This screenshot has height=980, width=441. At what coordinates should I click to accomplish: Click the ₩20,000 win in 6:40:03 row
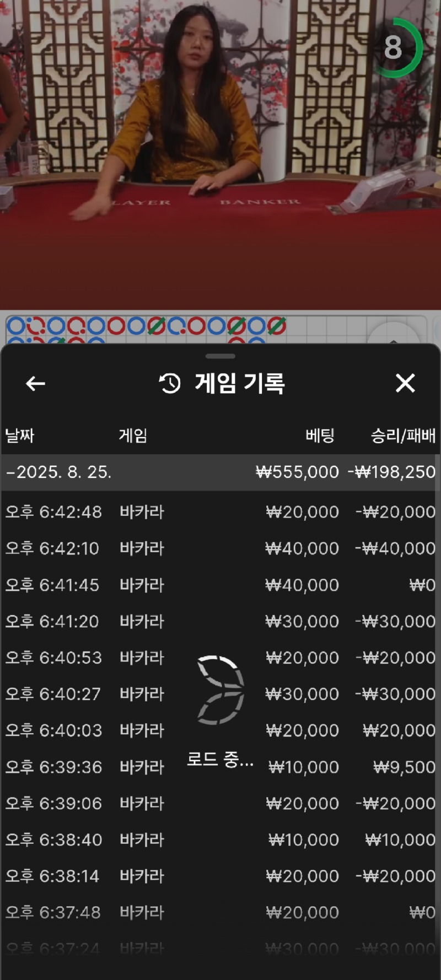[399, 730]
